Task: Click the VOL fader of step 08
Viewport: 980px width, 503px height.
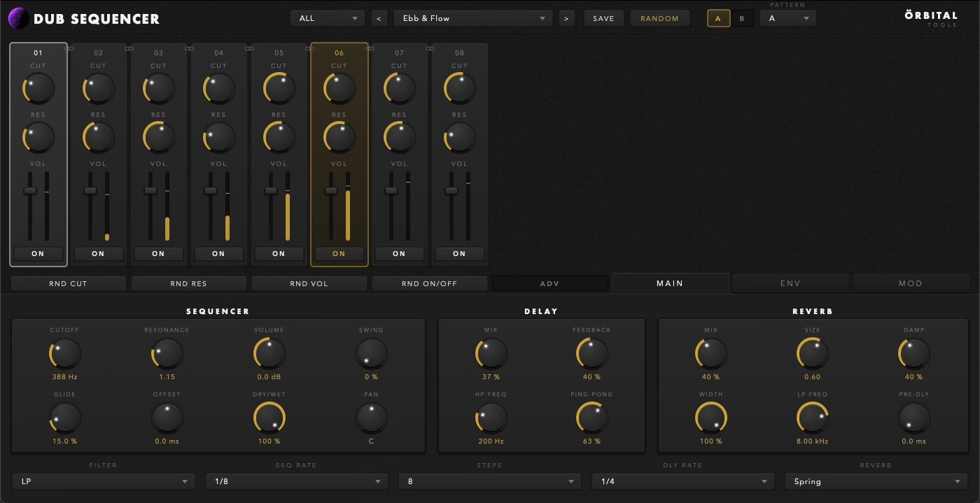Action: [x=451, y=191]
